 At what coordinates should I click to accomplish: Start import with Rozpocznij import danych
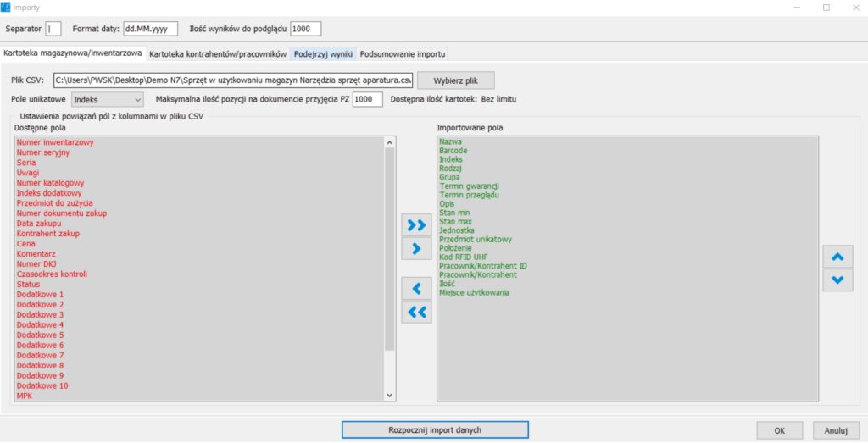(435, 429)
